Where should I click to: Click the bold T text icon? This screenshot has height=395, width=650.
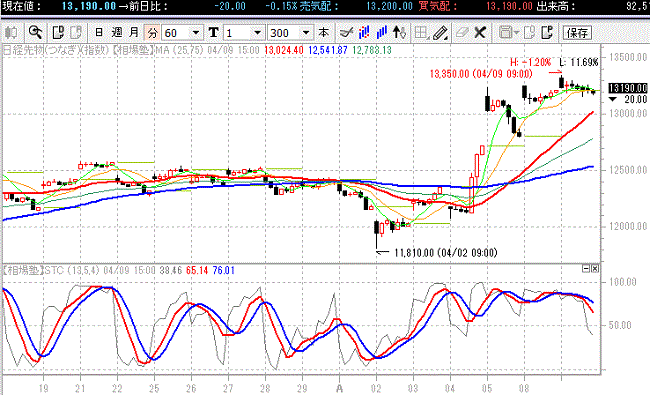213,32
